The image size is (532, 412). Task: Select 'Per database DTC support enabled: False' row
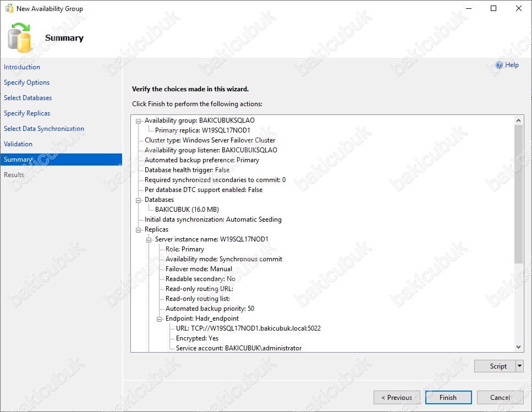(204, 190)
